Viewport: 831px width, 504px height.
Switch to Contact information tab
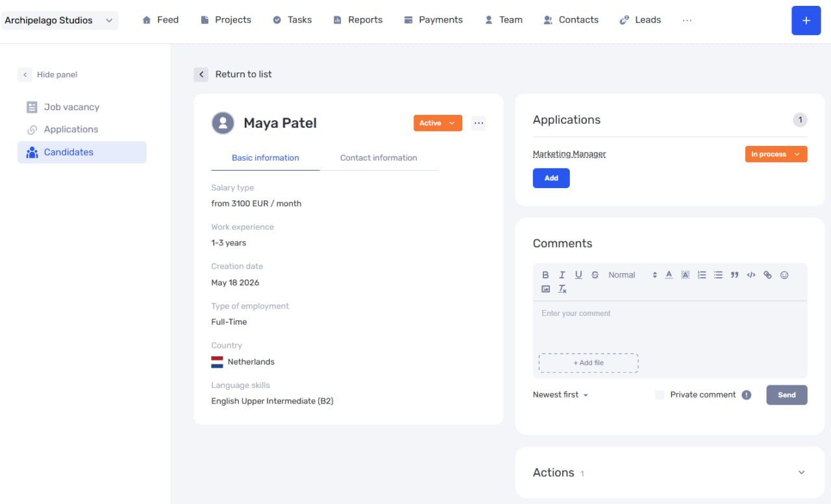378,158
